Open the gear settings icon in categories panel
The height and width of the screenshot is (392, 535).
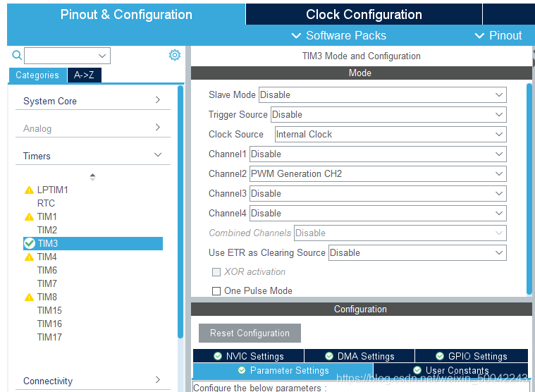(175, 55)
